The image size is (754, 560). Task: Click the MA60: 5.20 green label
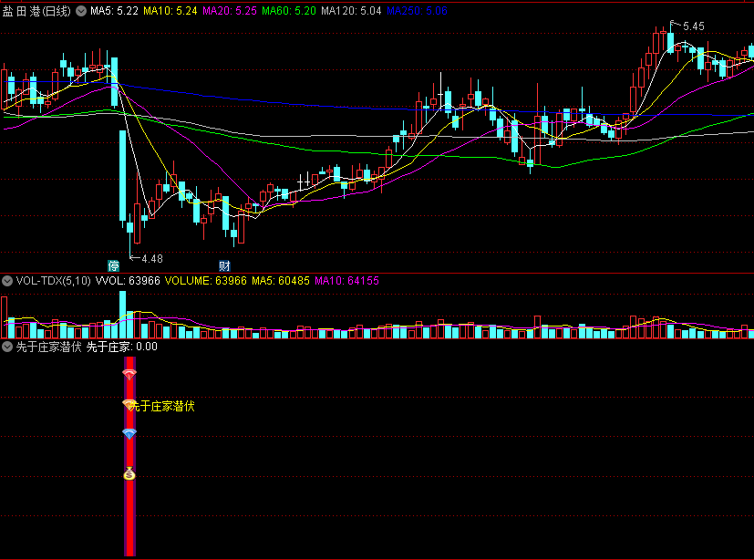coord(289,11)
